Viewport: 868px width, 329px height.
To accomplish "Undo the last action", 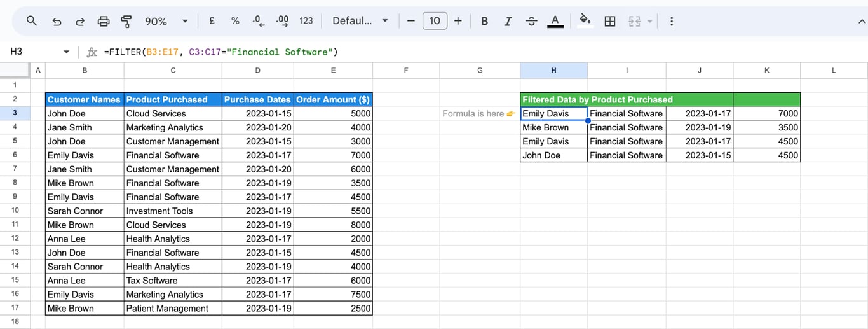I will [x=57, y=21].
